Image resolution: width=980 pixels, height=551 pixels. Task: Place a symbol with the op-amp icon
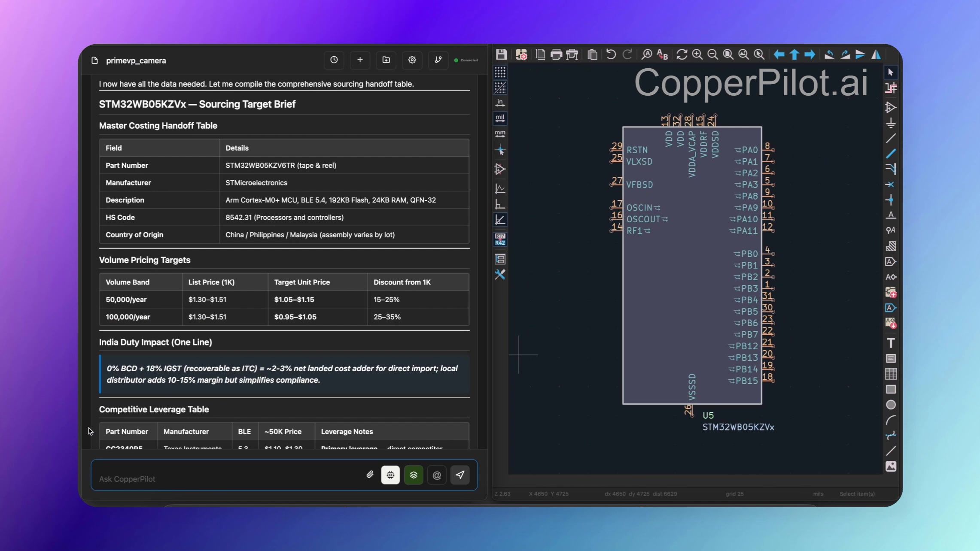(x=891, y=107)
